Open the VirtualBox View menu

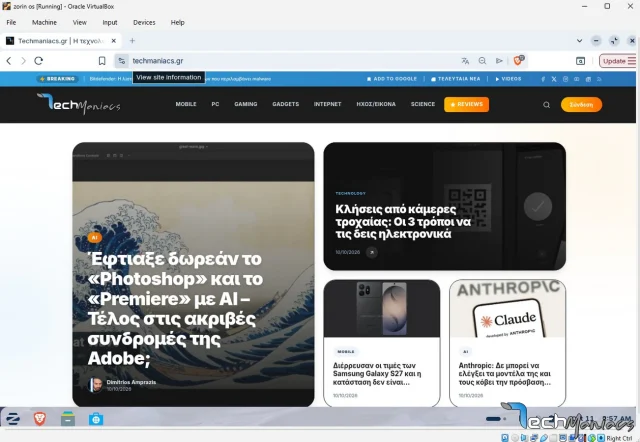click(x=80, y=22)
